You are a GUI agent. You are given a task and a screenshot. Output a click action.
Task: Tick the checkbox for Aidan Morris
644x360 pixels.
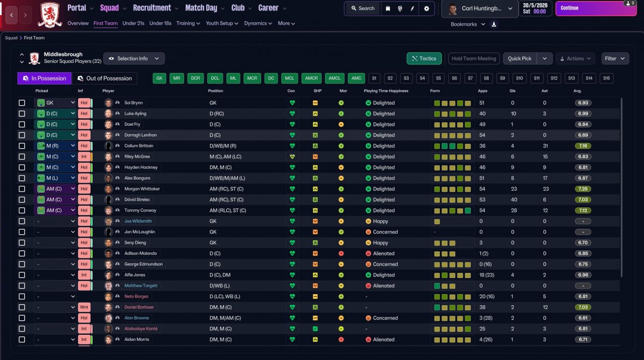(22, 339)
